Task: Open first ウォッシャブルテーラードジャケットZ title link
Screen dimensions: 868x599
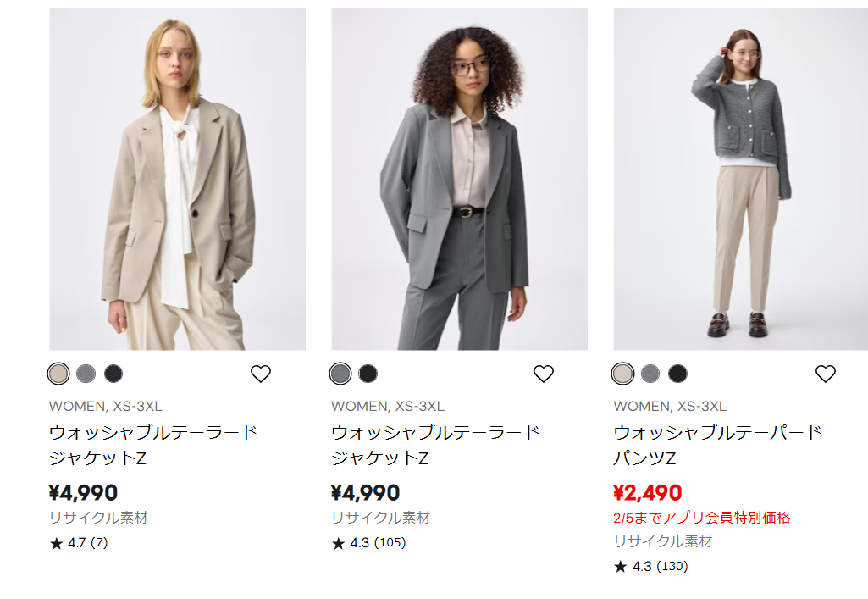Action: click(152, 445)
